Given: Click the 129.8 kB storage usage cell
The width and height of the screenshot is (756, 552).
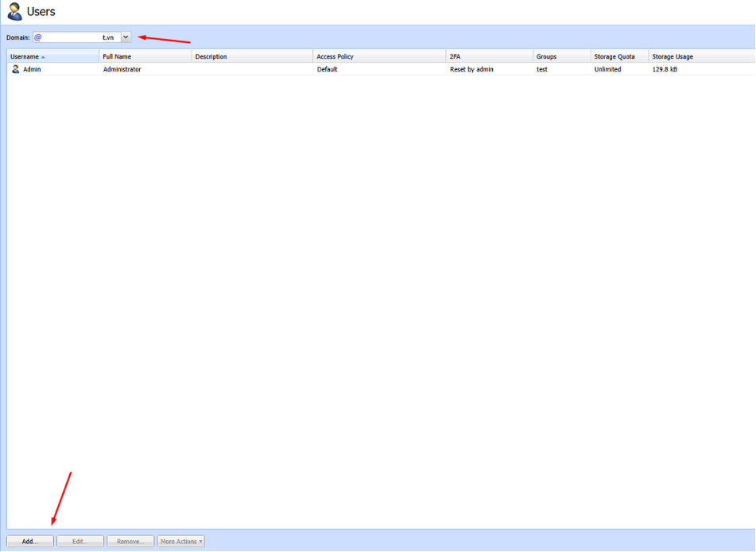Looking at the screenshot, I should 665,69.
